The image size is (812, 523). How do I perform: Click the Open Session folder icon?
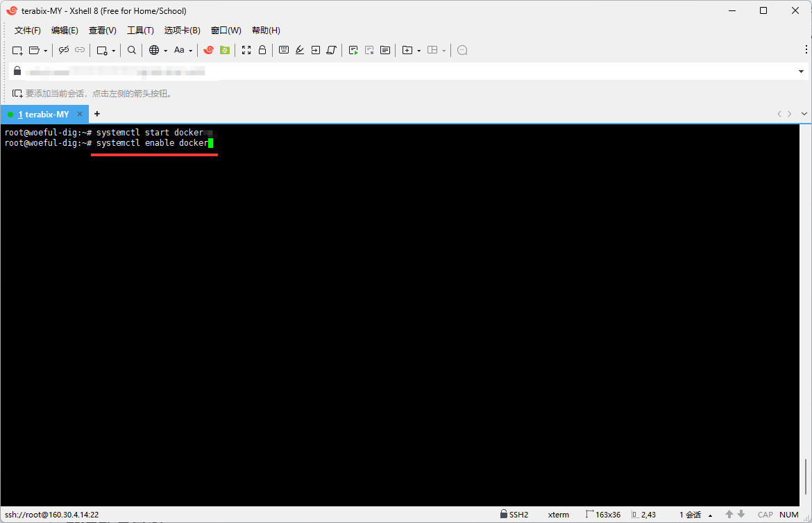pos(34,50)
